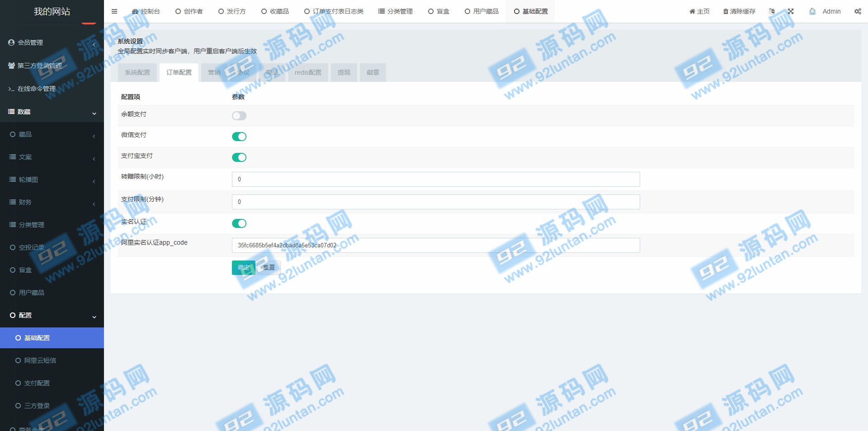Viewport: 868px width, 431px height.
Task: Open the language switch icon
Action: 772,11
